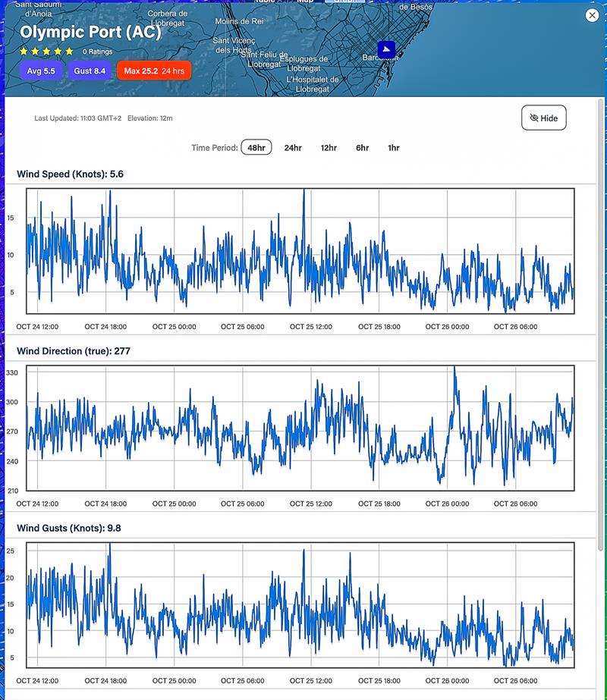Click the Wind Speed (Knots): 5.6 heading
The width and height of the screenshot is (607, 700).
[70, 174]
